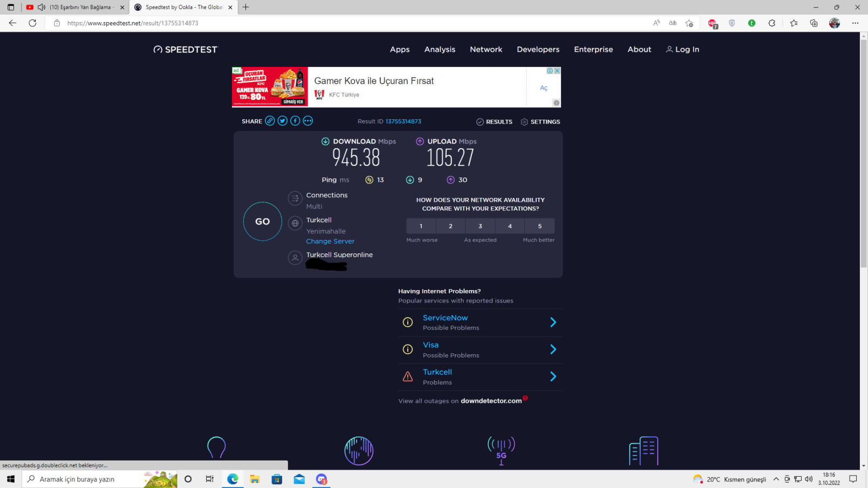This screenshot has height=488, width=868.
Task: Open the Apps menu item
Action: click(400, 50)
